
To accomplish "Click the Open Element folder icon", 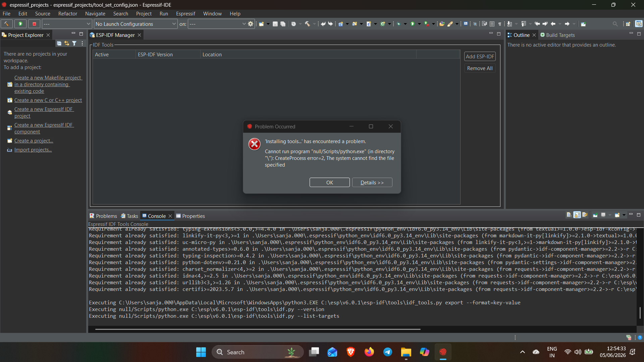I will (x=442, y=24).
